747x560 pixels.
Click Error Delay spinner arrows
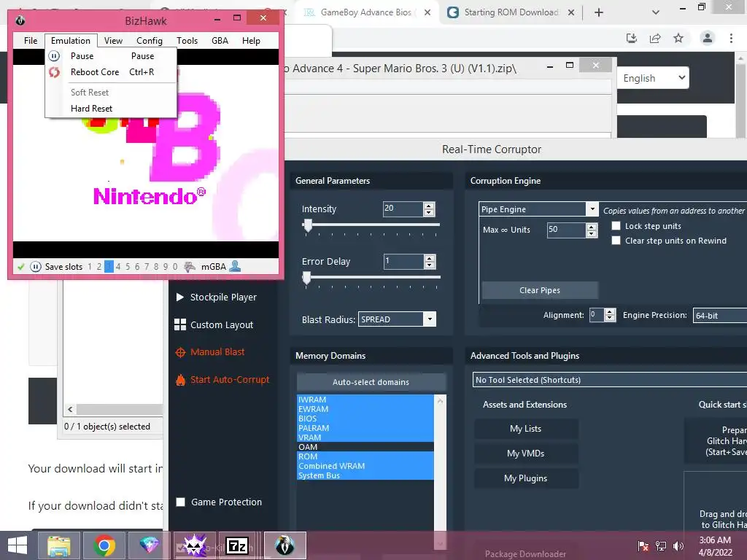(x=429, y=262)
